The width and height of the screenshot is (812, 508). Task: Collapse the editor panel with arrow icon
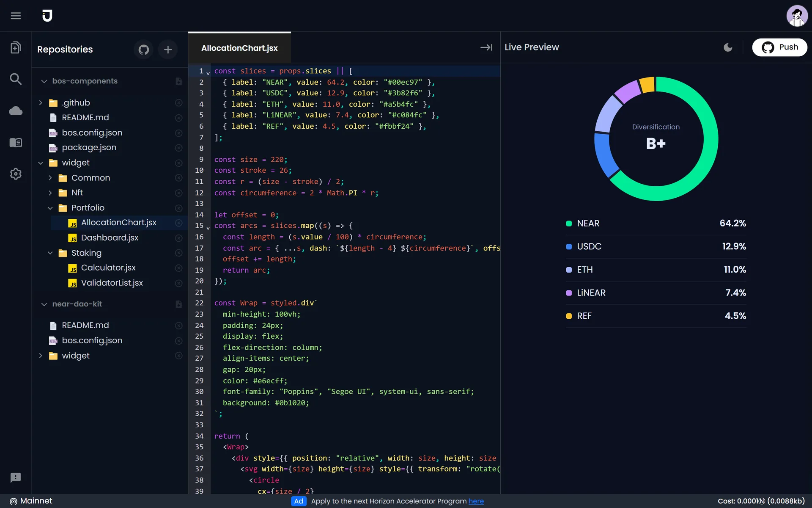486,47
